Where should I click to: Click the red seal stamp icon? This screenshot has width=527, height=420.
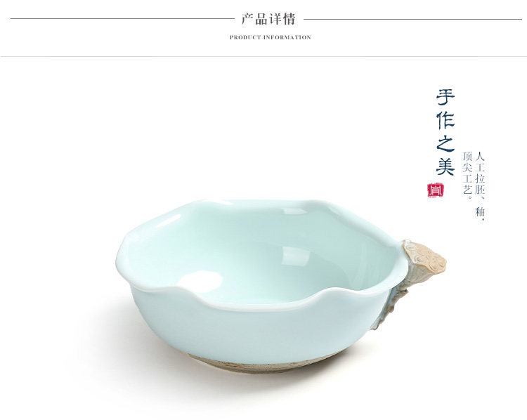[x=436, y=190]
